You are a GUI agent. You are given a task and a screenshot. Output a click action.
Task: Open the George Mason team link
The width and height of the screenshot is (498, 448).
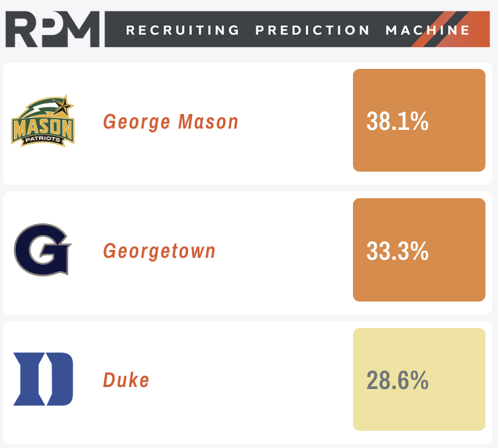[171, 122]
